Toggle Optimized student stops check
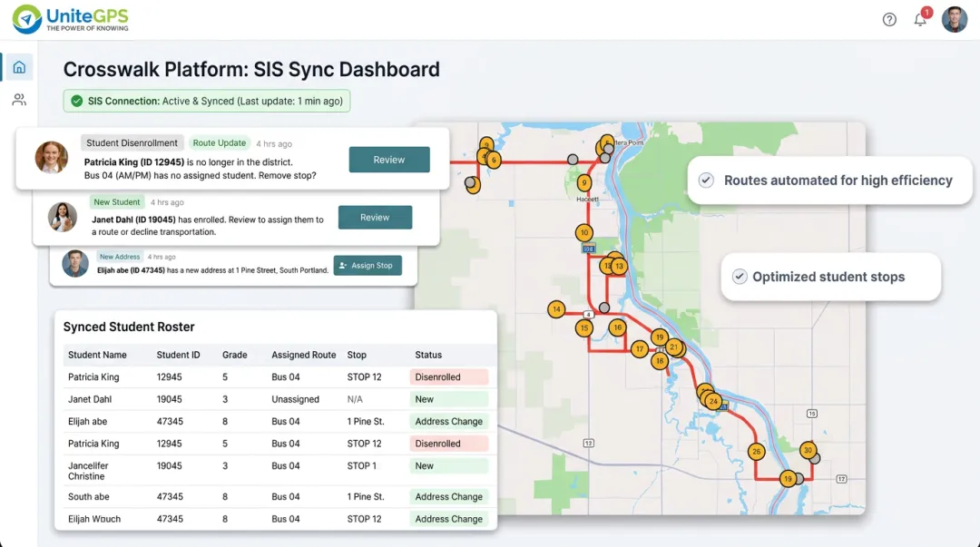The height and width of the screenshot is (547, 980). (x=740, y=277)
